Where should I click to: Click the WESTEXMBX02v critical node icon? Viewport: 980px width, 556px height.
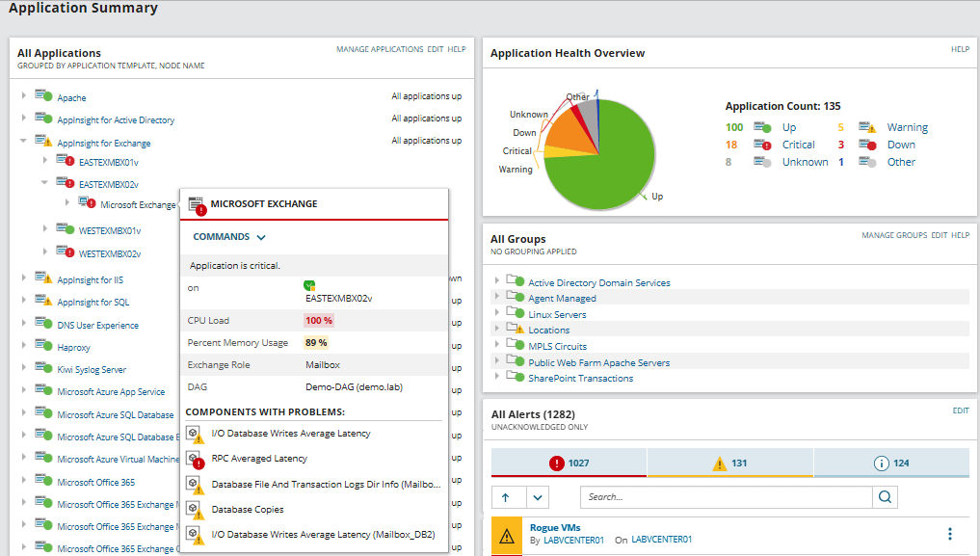[66, 252]
